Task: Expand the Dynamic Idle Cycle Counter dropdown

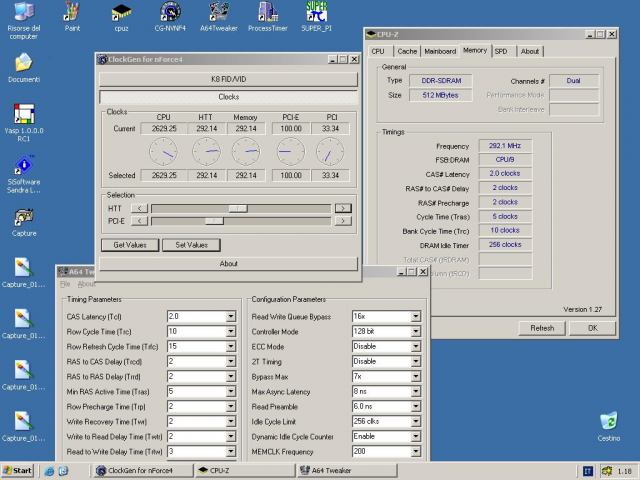Action: point(416,437)
